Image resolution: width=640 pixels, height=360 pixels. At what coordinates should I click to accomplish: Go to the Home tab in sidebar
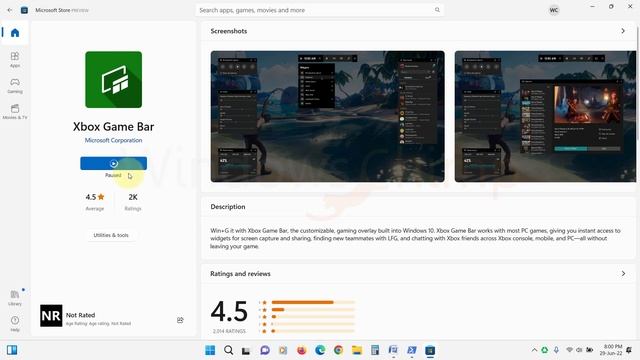pos(15,33)
